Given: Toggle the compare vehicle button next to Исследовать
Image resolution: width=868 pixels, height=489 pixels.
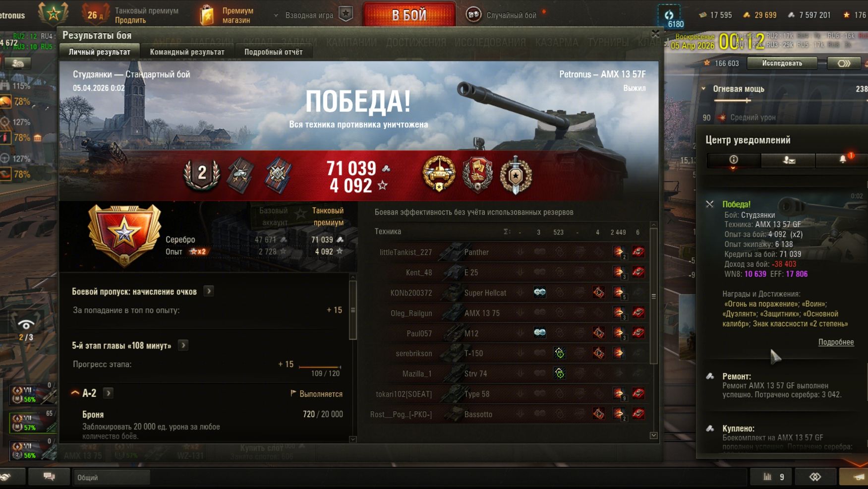Looking at the screenshot, I should [844, 63].
